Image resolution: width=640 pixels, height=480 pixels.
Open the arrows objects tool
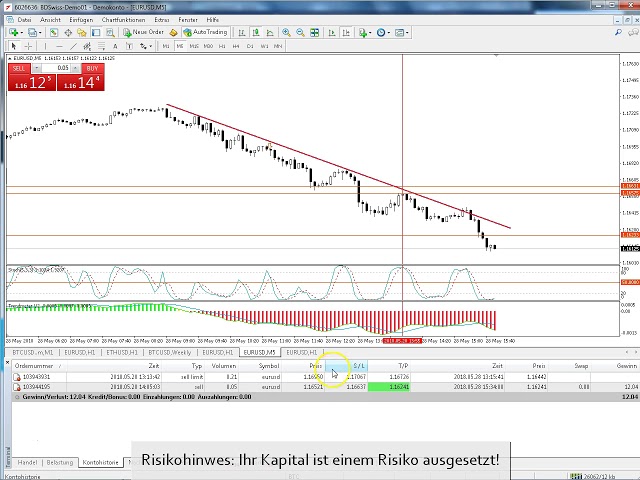[x=143, y=46]
